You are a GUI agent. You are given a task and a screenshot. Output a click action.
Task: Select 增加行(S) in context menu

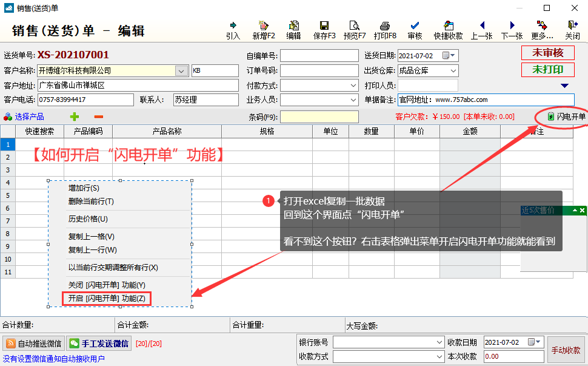pos(84,188)
